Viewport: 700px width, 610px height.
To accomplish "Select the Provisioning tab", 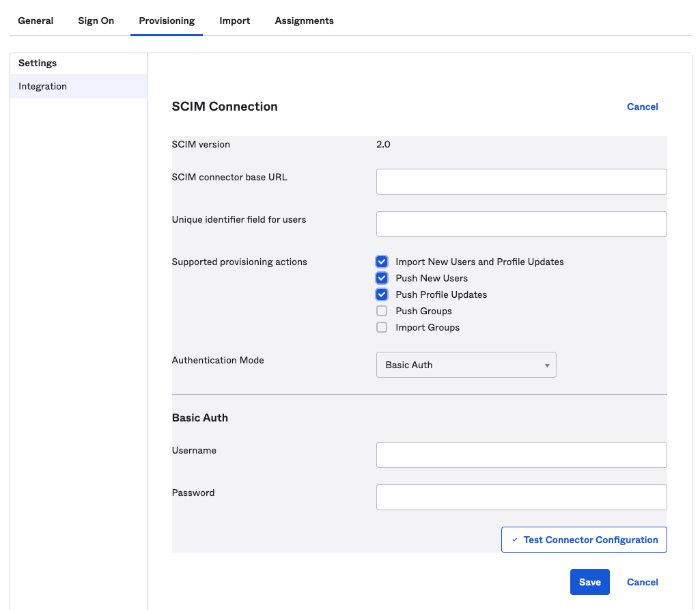I will pyautogui.click(x=166, y=20).
